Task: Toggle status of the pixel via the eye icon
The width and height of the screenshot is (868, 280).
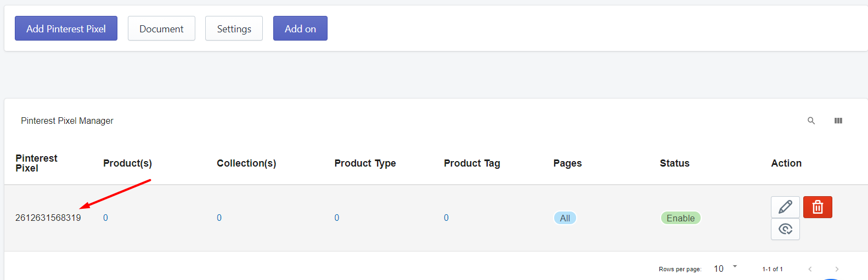Action: pyautogui.click(x=785, y=229)
